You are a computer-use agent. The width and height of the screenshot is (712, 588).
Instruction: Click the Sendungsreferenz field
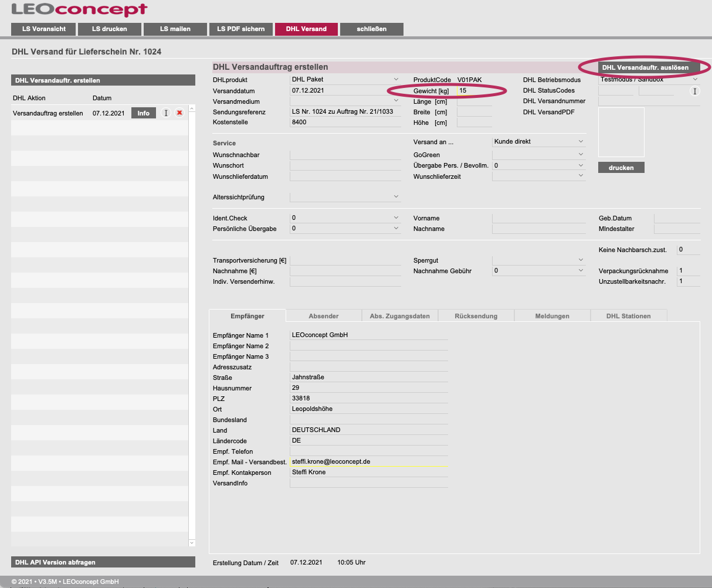(345, 111)
